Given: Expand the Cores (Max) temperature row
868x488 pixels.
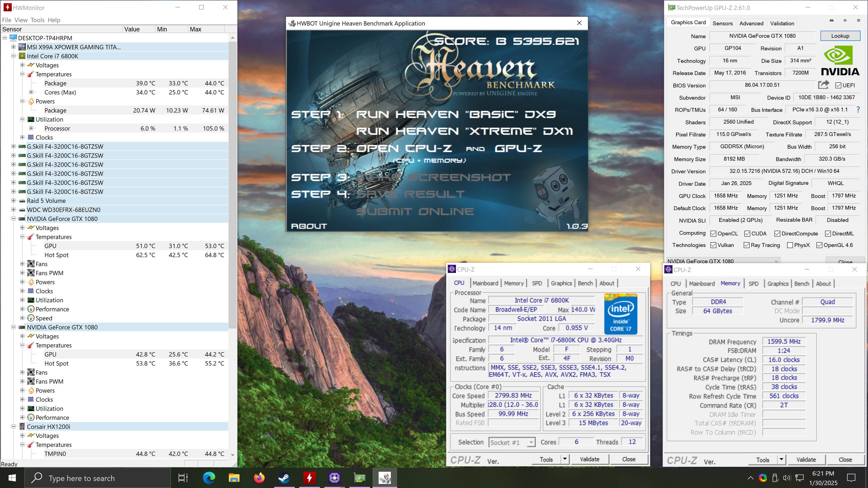Looking at the screenshot, I should [31, 92].
